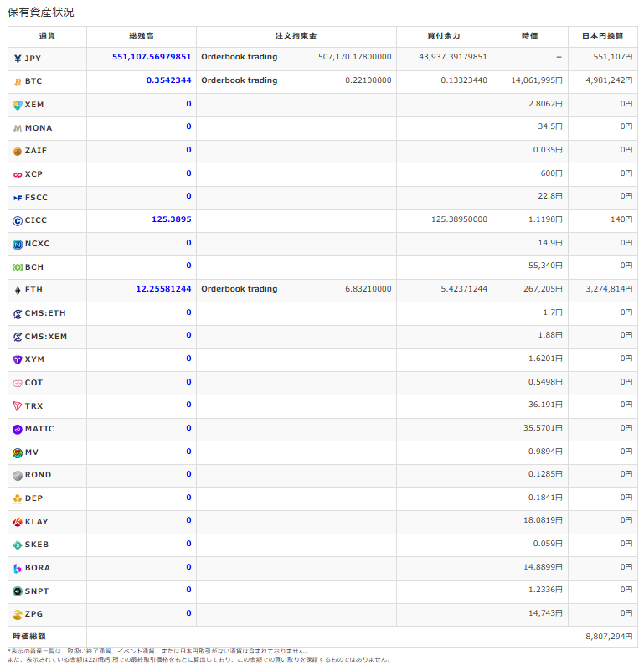This screenshot has height=671, width=644.
Task: Select BTC Orderbook trading label
Action: tap(240, 80)
